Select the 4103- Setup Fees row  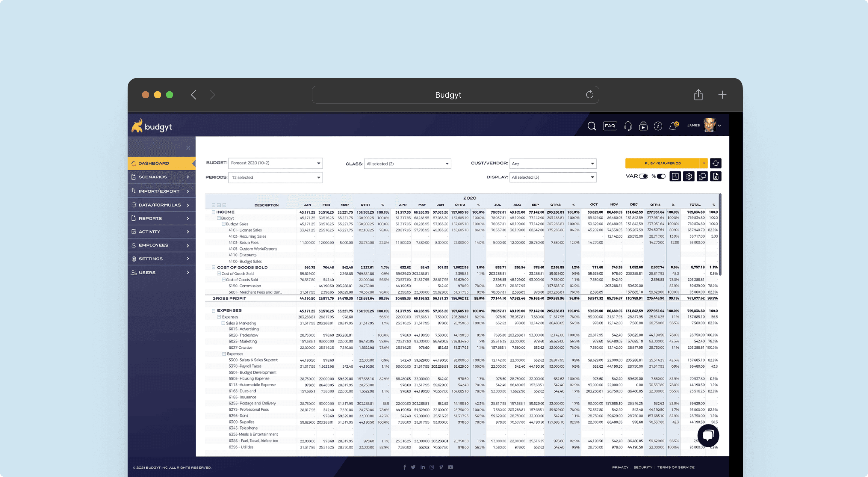(461, 243)
